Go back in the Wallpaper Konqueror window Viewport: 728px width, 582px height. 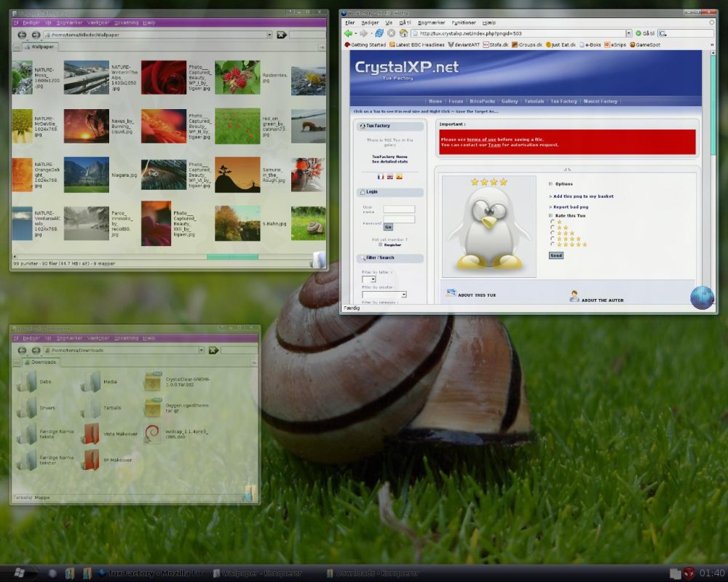pos(22,35)
